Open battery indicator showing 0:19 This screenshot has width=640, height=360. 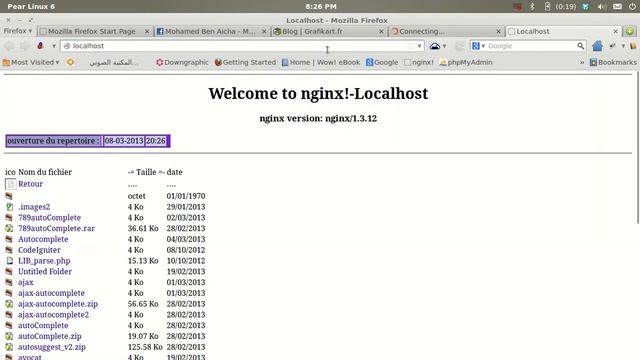coord(561,7)
